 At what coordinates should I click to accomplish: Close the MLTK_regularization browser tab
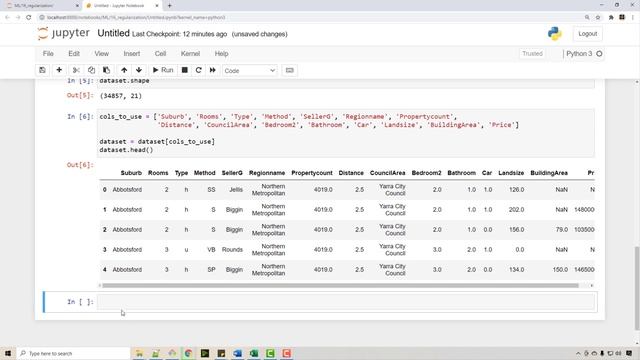77,6
